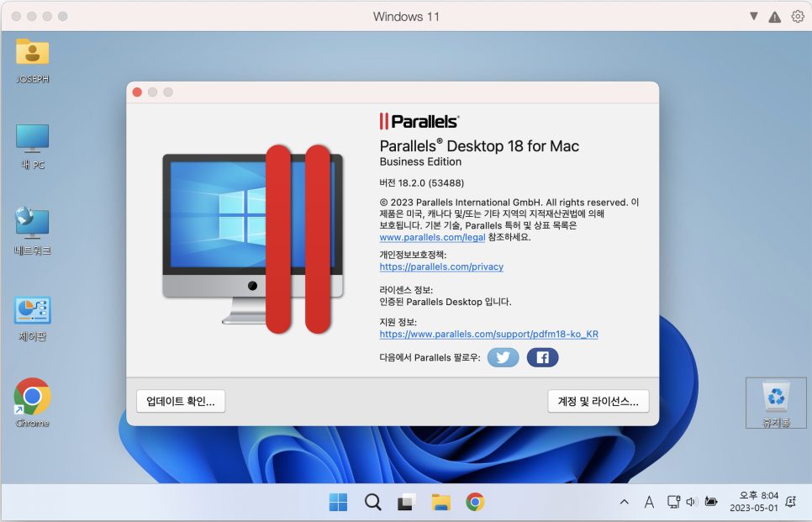Open pdfm18-ko_KR support link
812x522 pixels.
coord(489,334)
